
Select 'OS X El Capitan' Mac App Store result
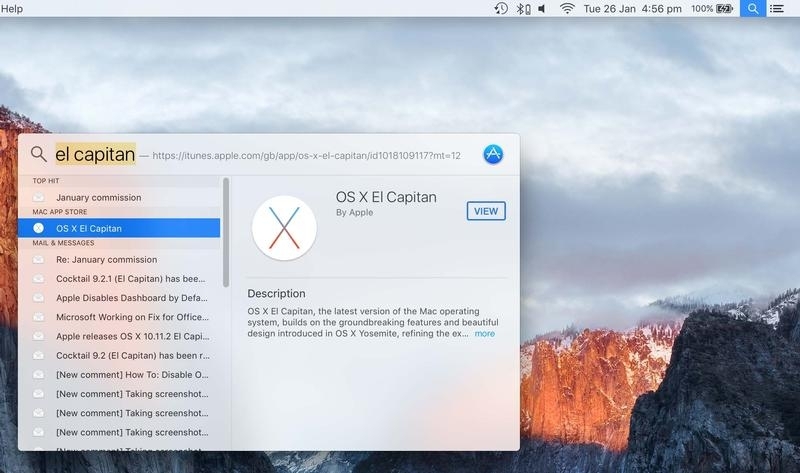click(x=119, y=228)
